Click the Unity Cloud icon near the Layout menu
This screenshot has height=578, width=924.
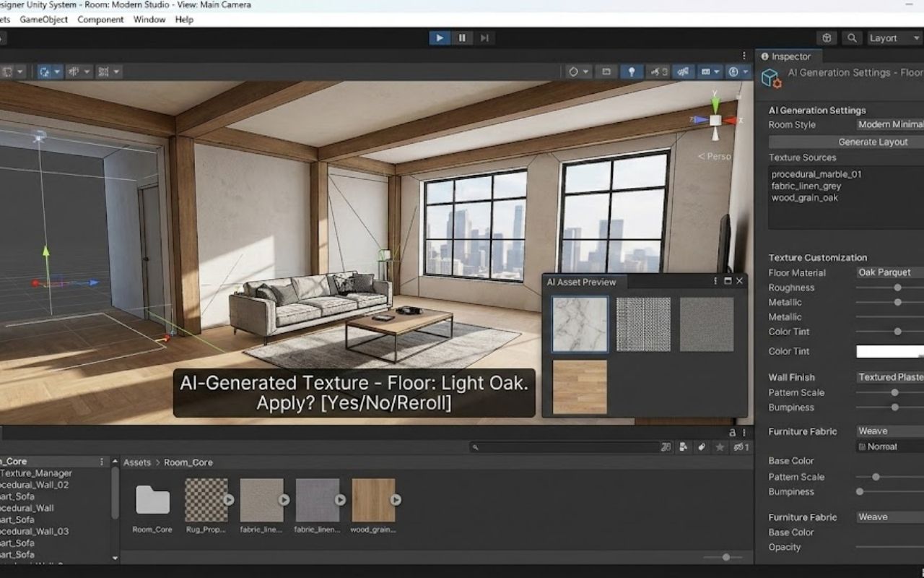pyautogui.click(x=826, y=38)
